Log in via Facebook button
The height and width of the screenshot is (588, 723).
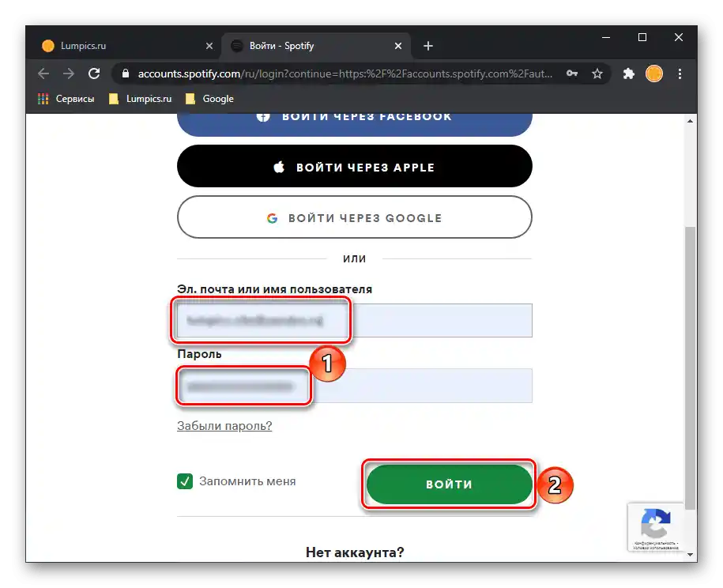pyautogui.click(x=355, y=124)
